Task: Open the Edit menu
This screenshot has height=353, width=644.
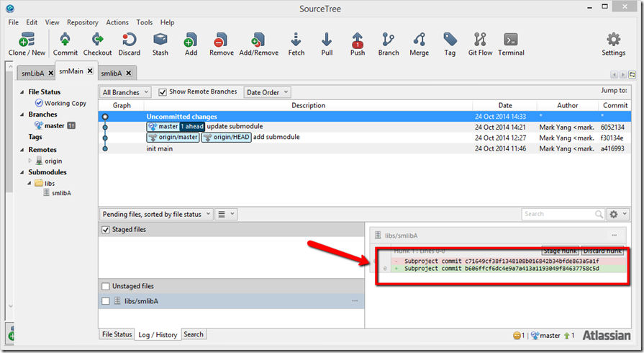Action: (x=32, y=22)
